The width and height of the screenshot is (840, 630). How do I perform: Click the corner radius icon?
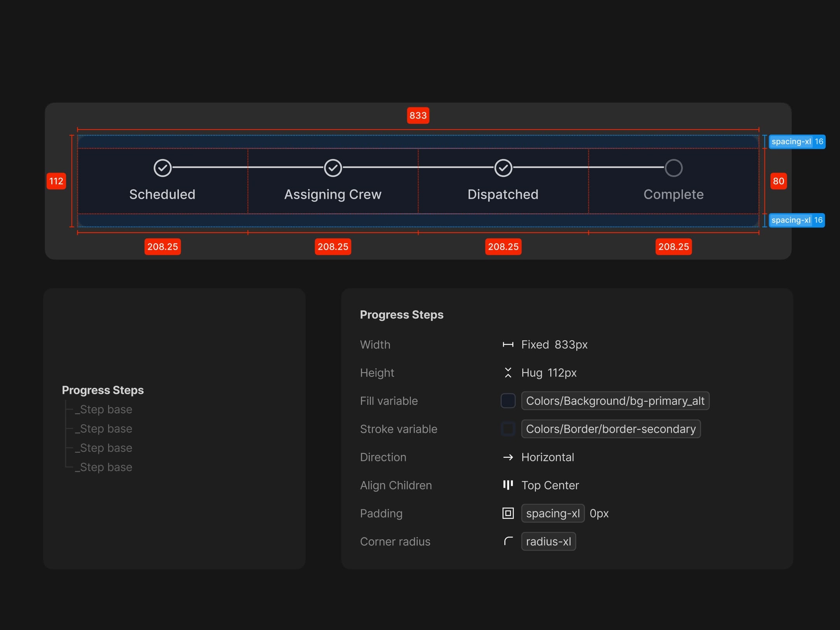(x=508, y=541)
